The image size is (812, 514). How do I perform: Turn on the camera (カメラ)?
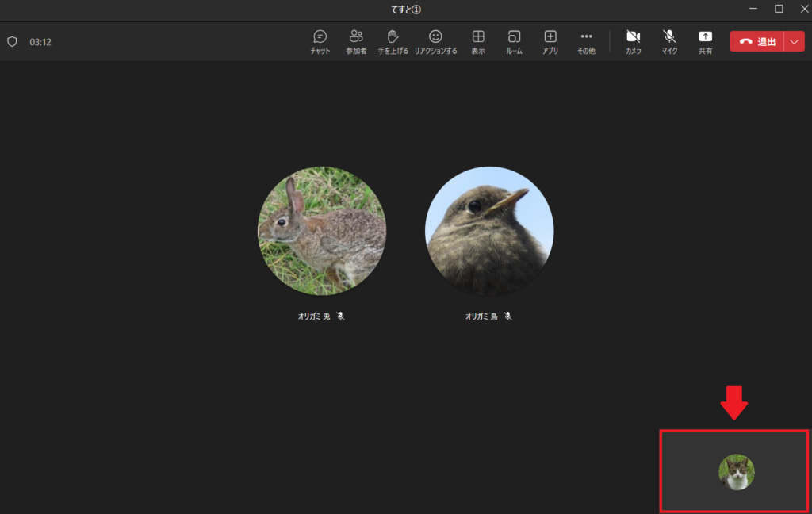coord(633,42)
